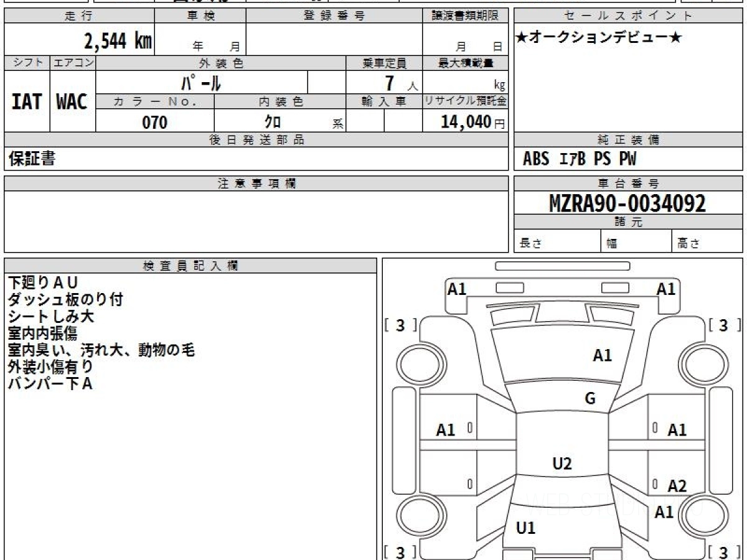Image resolution: width=747 pixels, height=560 pixels.
Task: Select the U2 roof damage marker
Action: (x=562, y=463)
